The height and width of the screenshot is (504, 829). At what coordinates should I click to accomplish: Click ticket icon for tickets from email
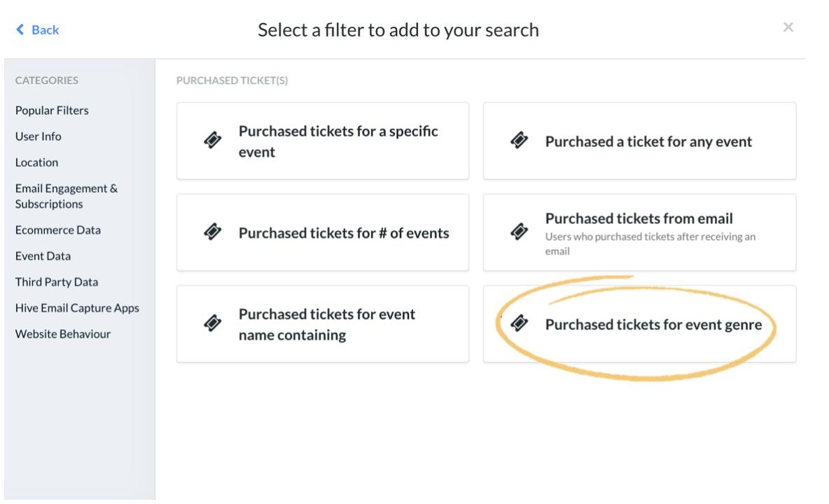click(520, 232)
